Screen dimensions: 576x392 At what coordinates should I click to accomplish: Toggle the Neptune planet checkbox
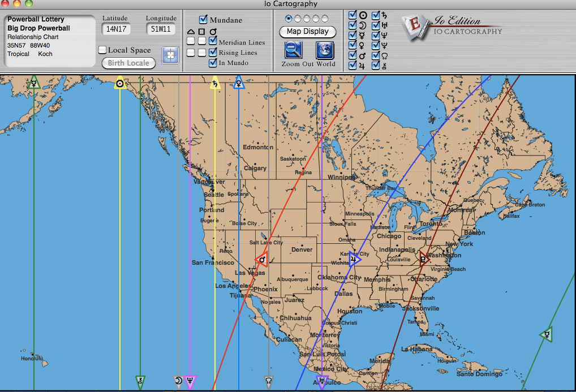point(376,35)
